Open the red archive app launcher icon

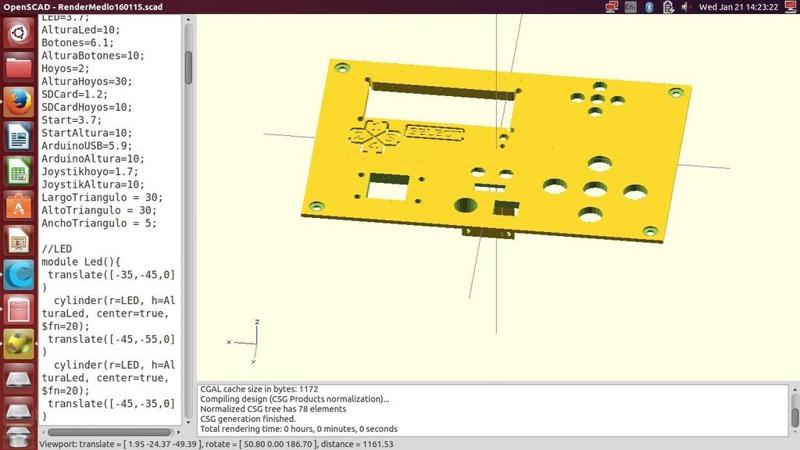[x=18, y=310]
